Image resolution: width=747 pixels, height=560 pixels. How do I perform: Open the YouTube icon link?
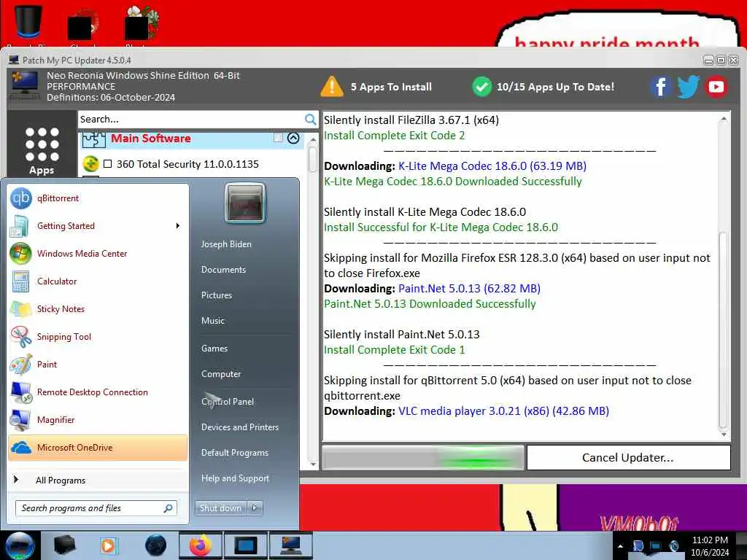click(x=716, y=87)
